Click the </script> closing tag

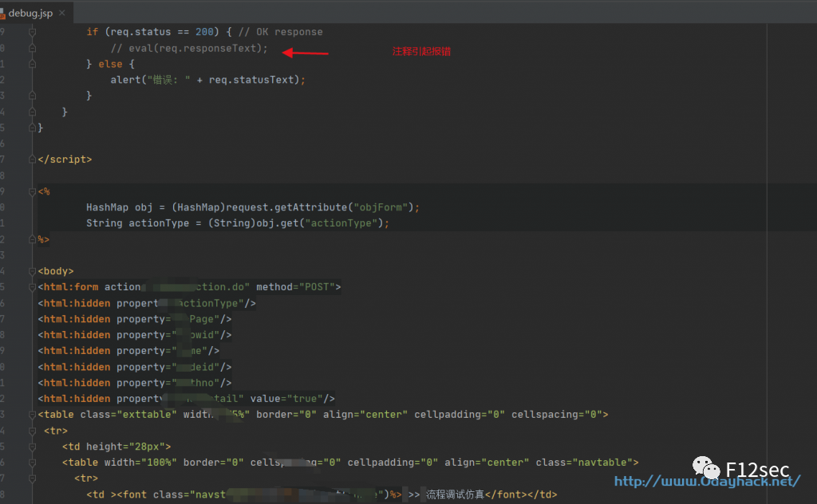point(65,159)
